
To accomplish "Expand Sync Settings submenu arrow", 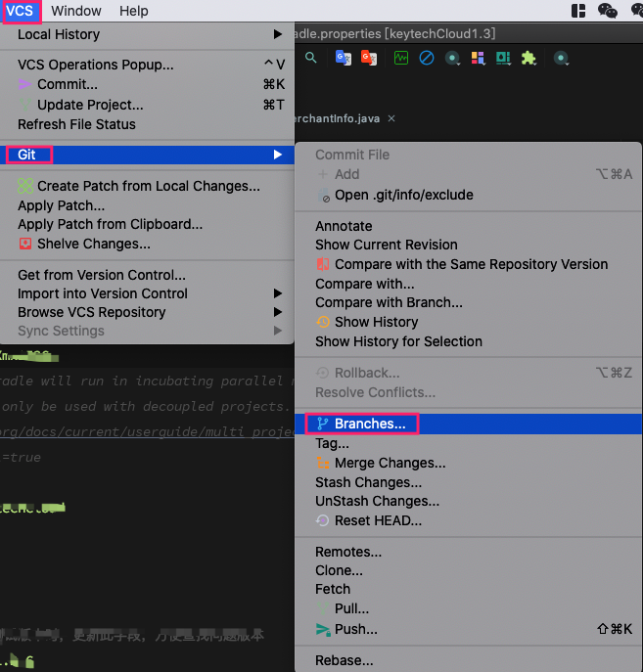I will pos(278,331).
